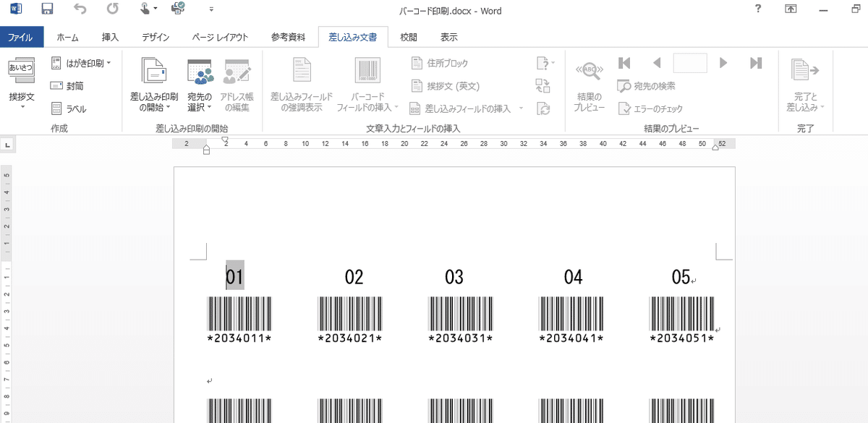
Task: Click the 挨拶文 (英文) button
Action: pyautogui.click(x=445, y=86)
